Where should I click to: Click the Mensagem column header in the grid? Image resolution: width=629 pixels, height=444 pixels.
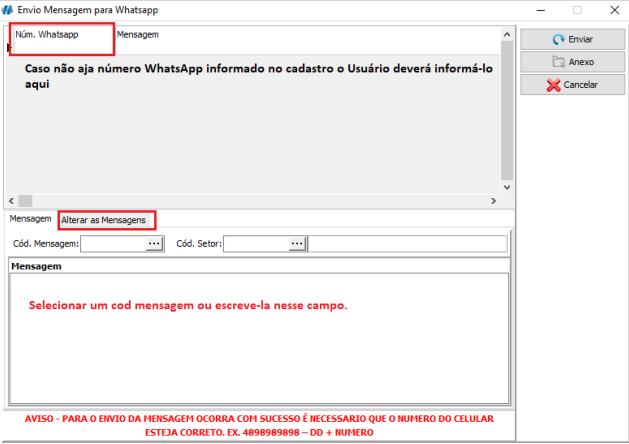click(x=138, y=34)
